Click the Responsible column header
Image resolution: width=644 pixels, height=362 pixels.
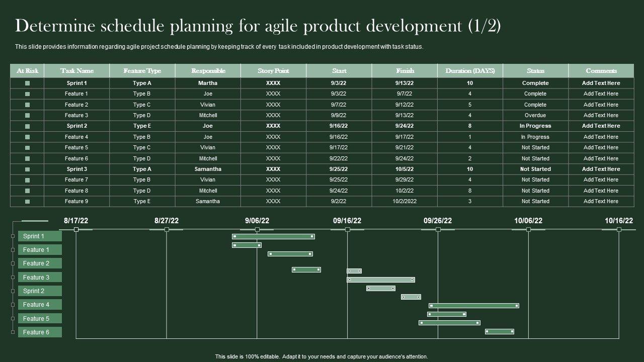click(208, 71)
